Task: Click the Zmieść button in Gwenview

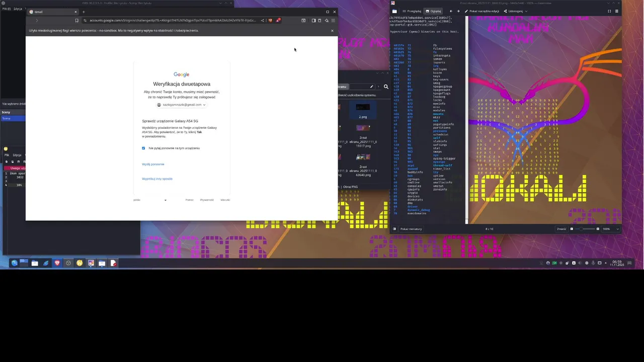Action: tap(561, 229)
